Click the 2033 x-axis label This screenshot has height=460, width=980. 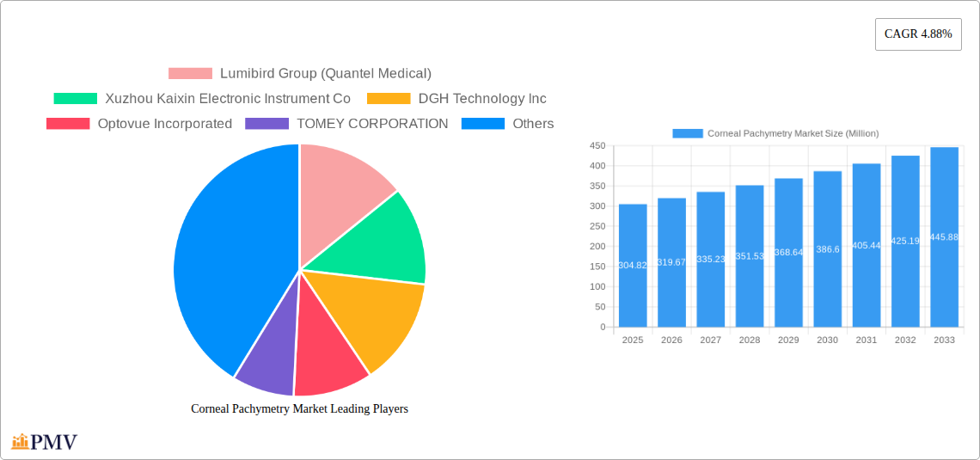945,340
